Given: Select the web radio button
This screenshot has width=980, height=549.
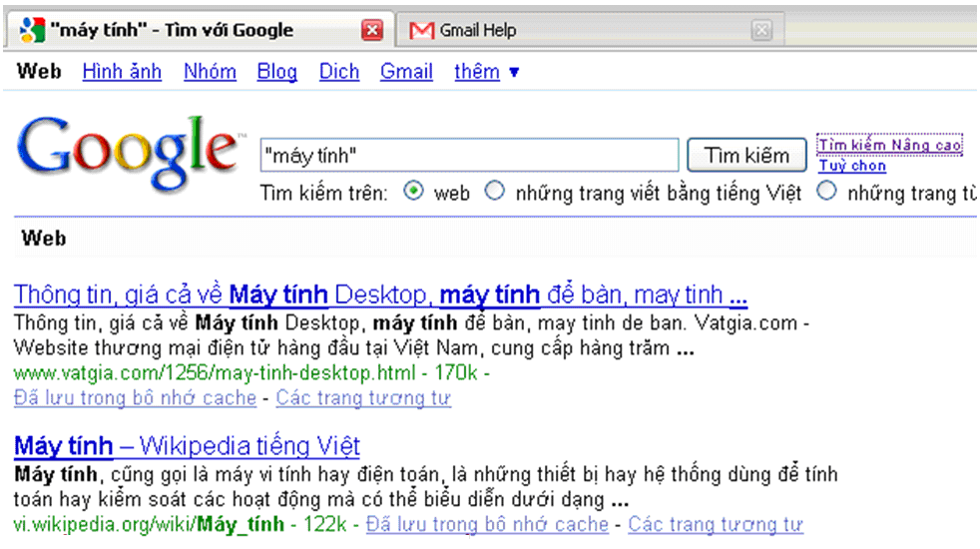Looking at the screenshot, I should 413,191.
